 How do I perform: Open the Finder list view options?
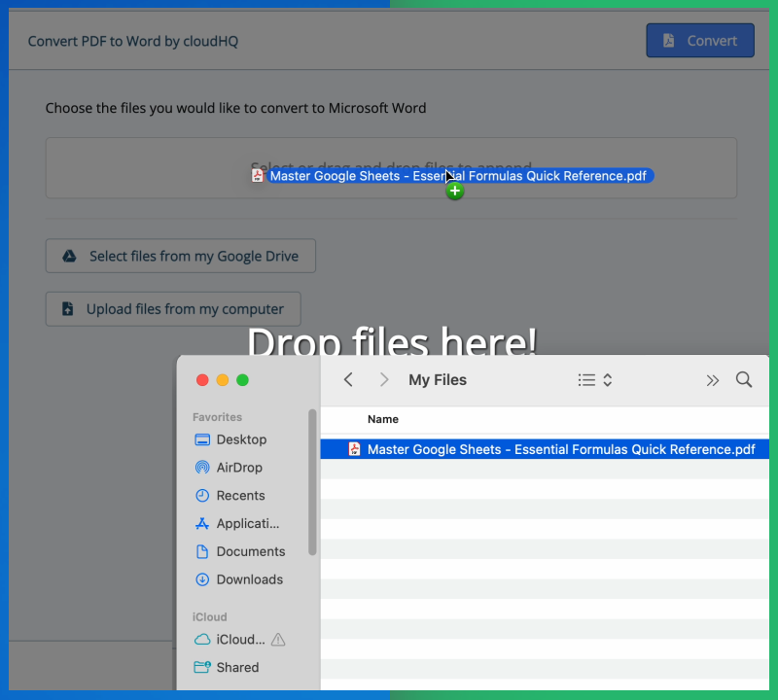pyautogui.click(x=595, y=380)
